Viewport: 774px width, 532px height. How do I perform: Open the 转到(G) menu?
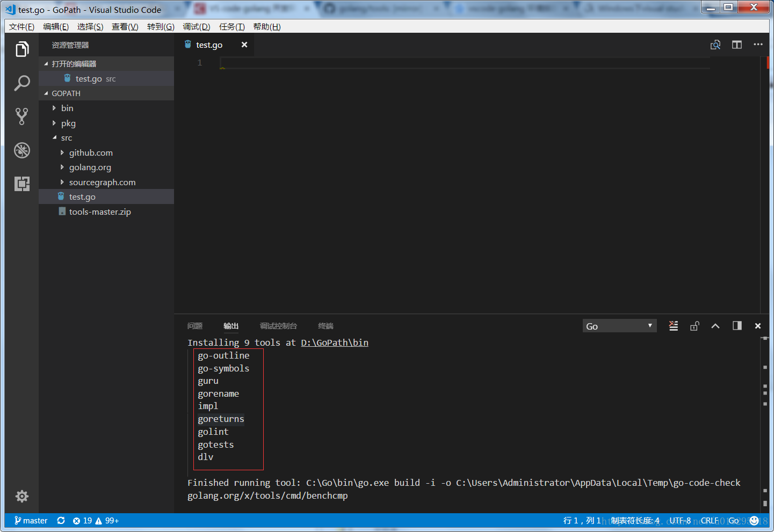[x=161, y=27]
